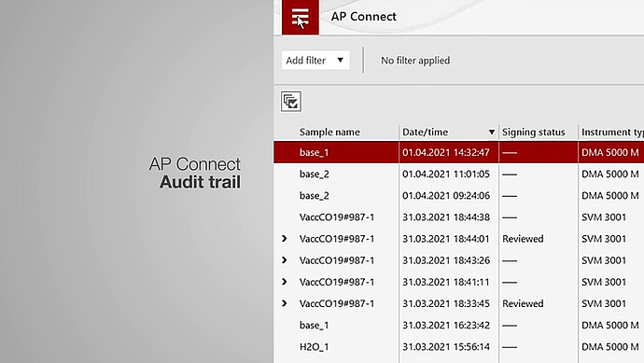
Task: Select the highlighted base_1 sample name
Action: pyautogui.click(x=315, y=152)
